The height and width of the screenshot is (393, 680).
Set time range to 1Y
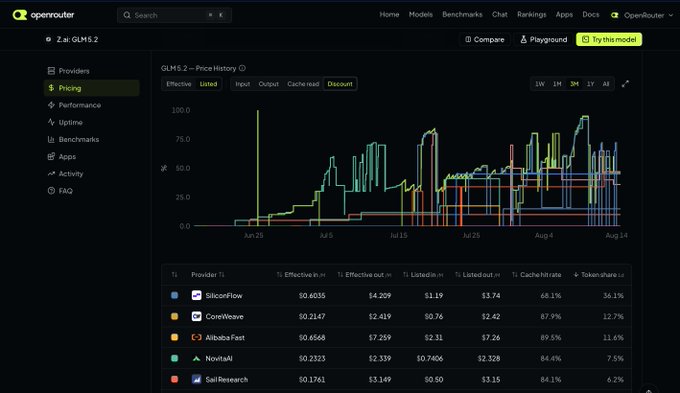click(x=591, y=84)
